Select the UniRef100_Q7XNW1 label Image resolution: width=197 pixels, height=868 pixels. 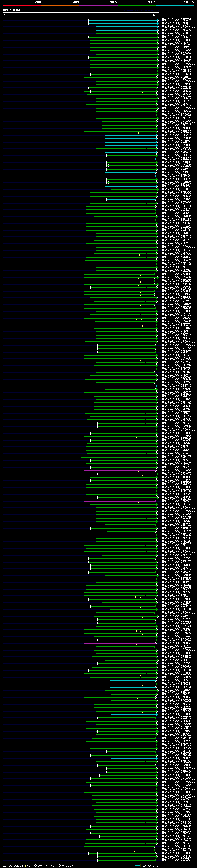177,139
